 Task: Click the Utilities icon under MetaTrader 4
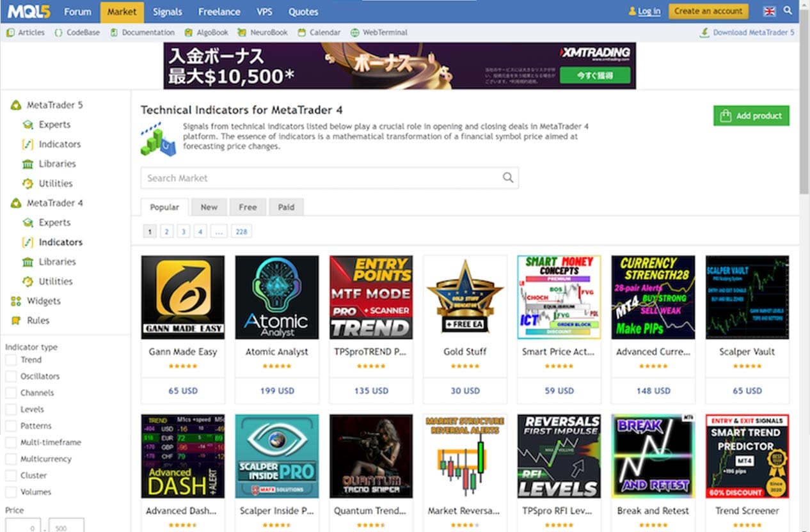(x=28, y=281)
